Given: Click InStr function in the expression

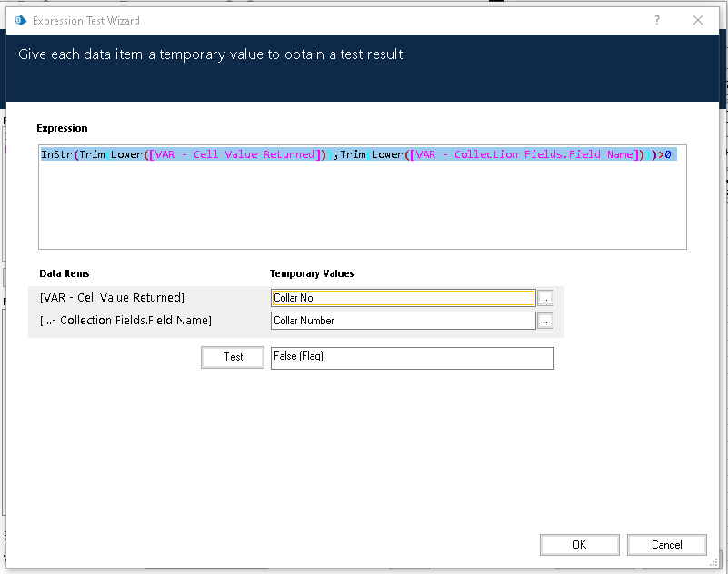Looking at the screenshot, I should 58,154.
